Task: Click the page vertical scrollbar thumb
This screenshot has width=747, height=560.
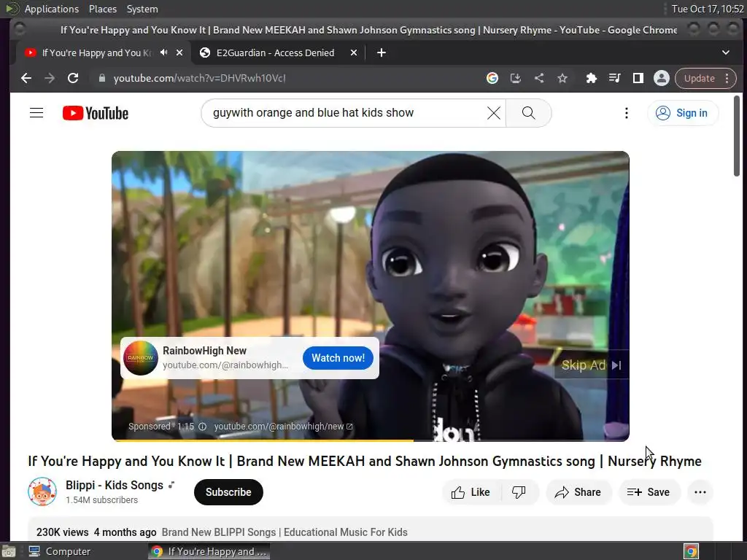Action: click(x=737, y=136)
